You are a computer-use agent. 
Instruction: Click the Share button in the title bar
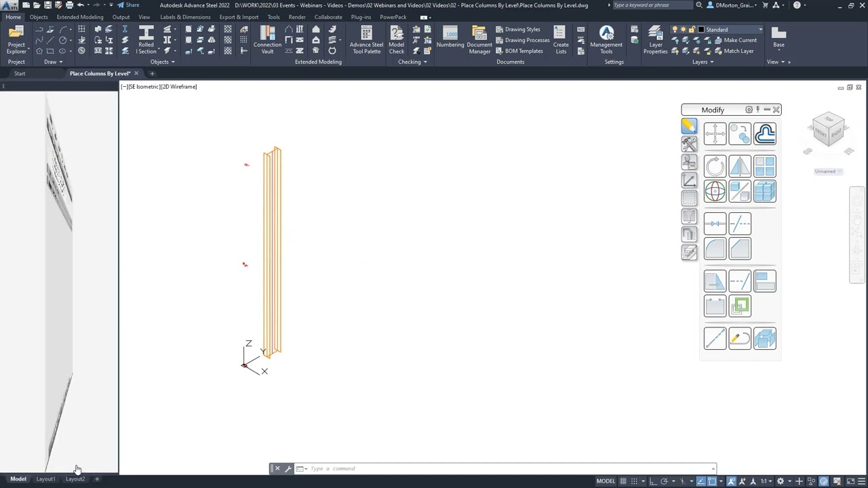pos(128,5)
